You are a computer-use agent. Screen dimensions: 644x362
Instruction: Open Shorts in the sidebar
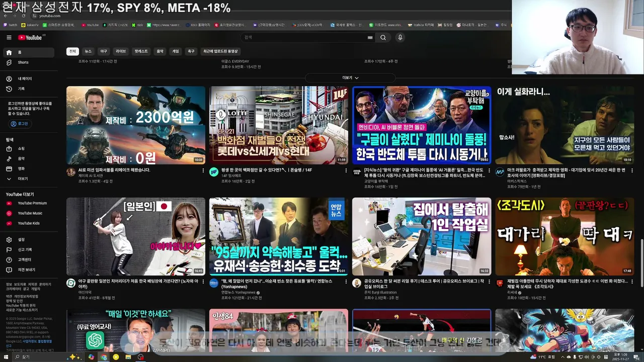[29, 62]
